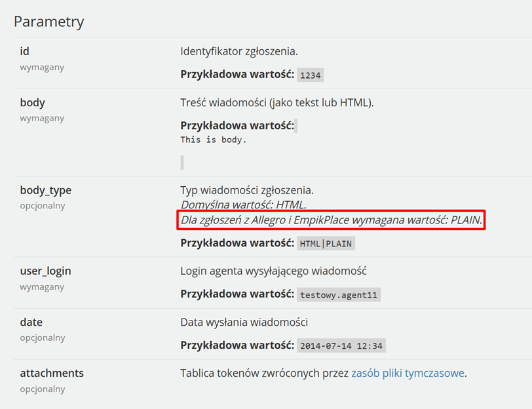This screenshot has height=409, width=532.
Task: Click the 'Treść wiadomości' description text
Action: 277,102
